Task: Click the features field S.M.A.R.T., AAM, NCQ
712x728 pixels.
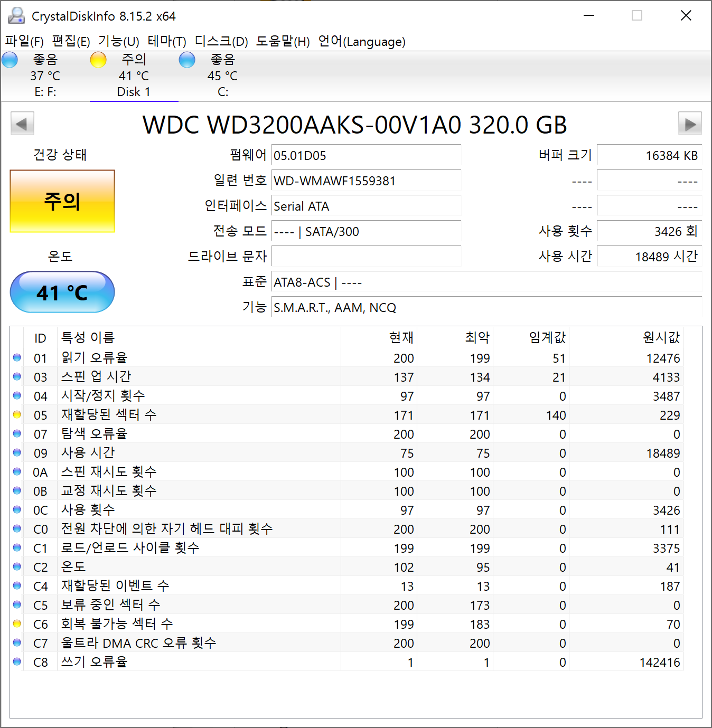Action: [486, 307]
